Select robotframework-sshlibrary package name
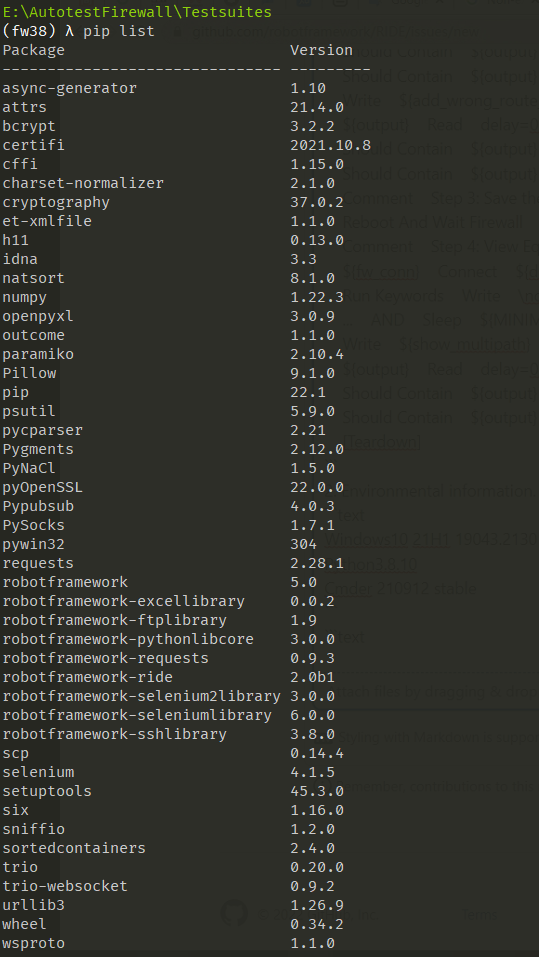The height and width of the screenshot is (957, 539). pyautogui.click(x=115, y=734)
